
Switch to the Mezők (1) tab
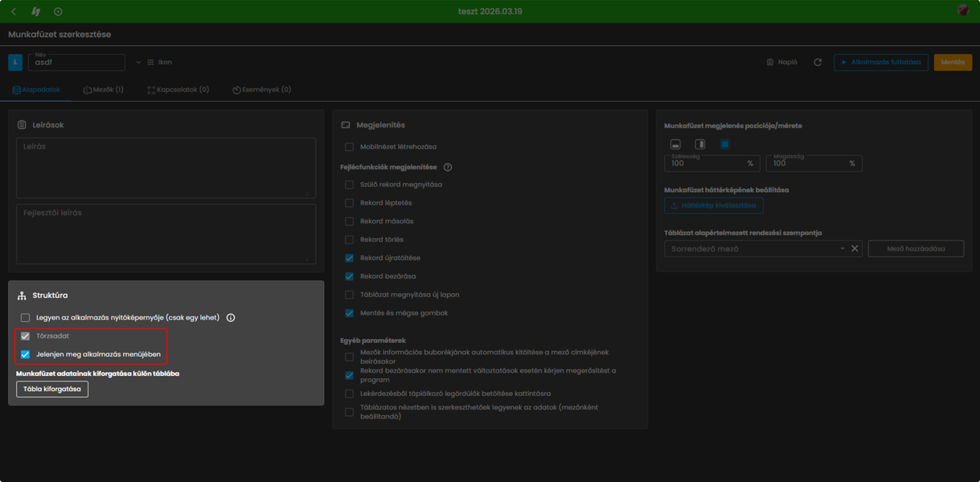click(104, 90)
